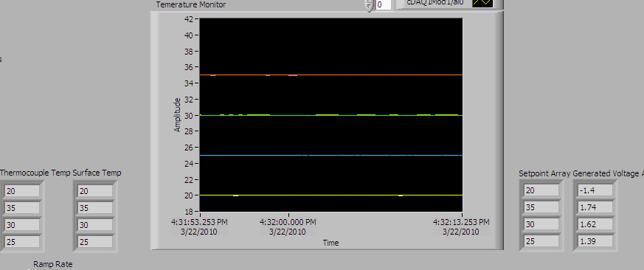This screenshot has height=270, width=644.
Task: Click the plot legend line-style icon for cDAQ1Mod1/ai0
Action: [482, 3]
